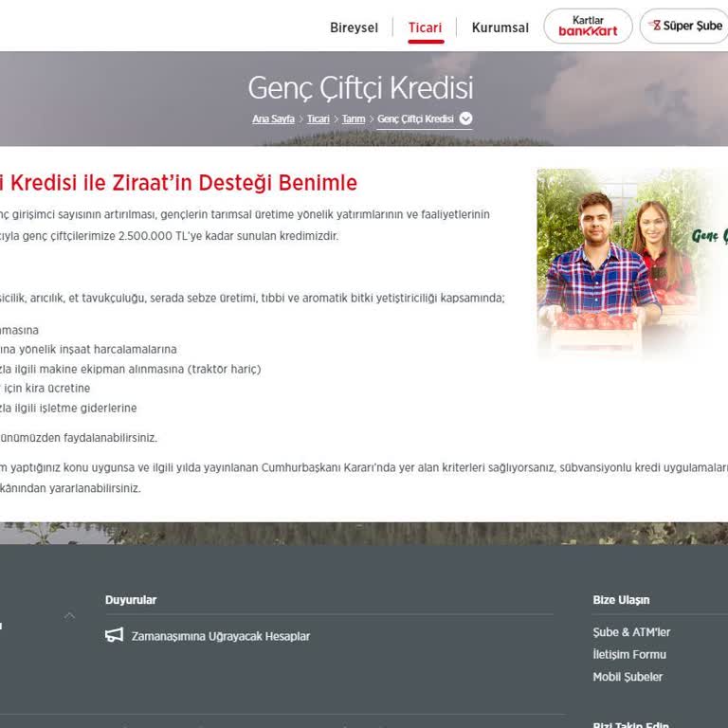This screenshot has width=728, height=728.
Task: Click the megaphone announcement icon
Action: tap(114, 635)
